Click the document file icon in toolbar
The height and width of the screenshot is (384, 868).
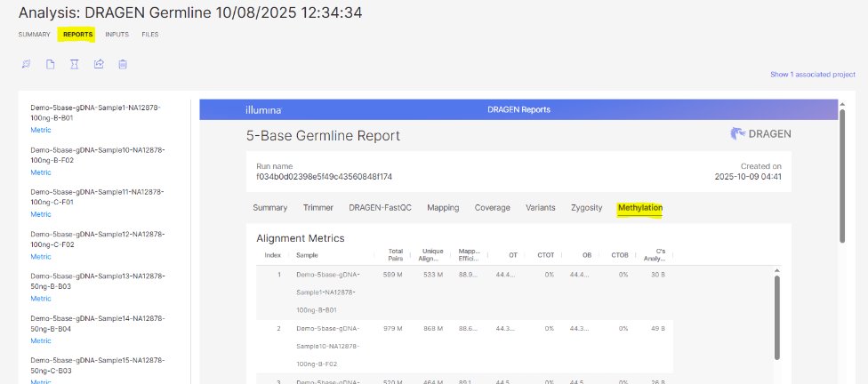51,64
